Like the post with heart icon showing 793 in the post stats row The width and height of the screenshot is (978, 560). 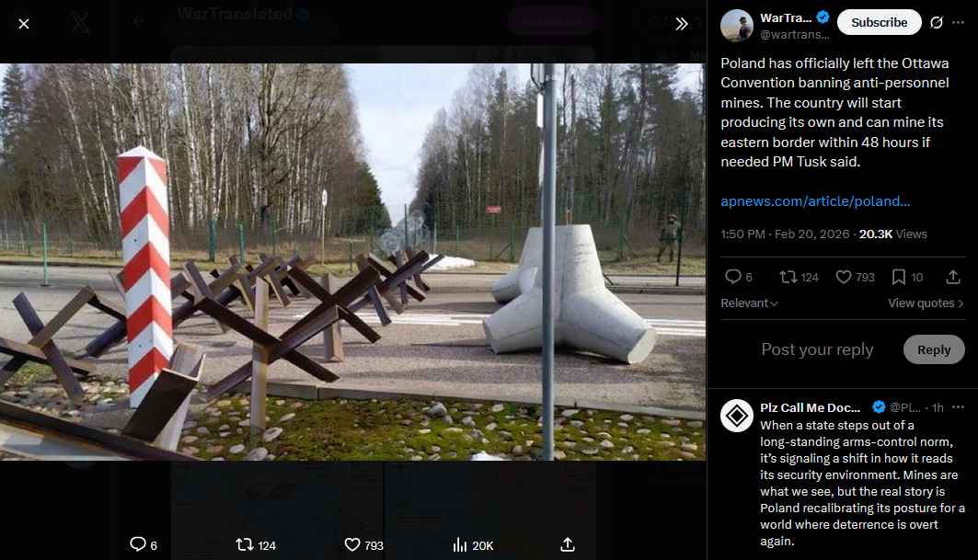click(x=844, y=277)
